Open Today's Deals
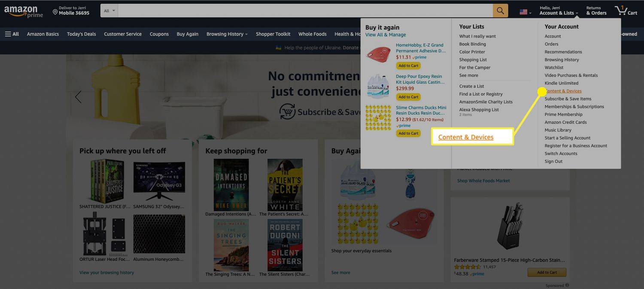644x289 pixels. (82, 34)
